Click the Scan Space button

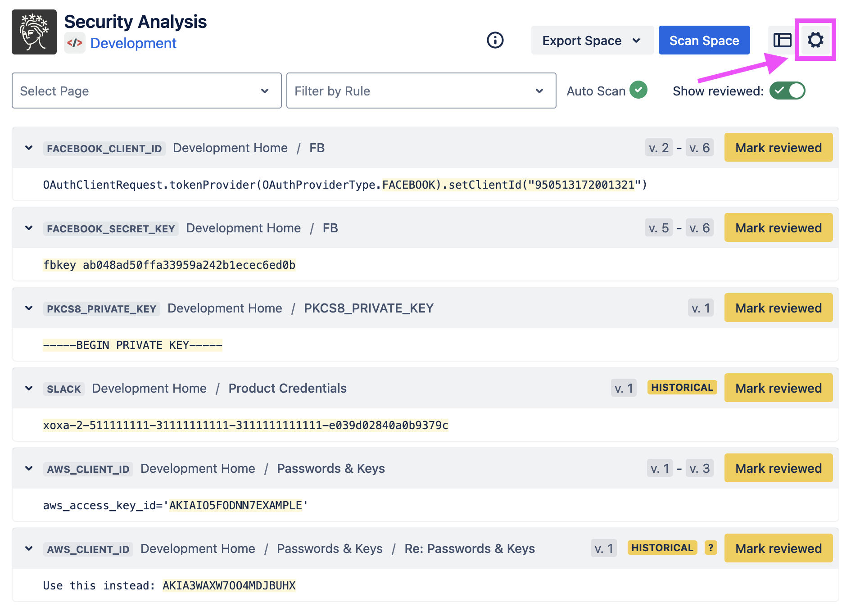(x=704, y=41)
